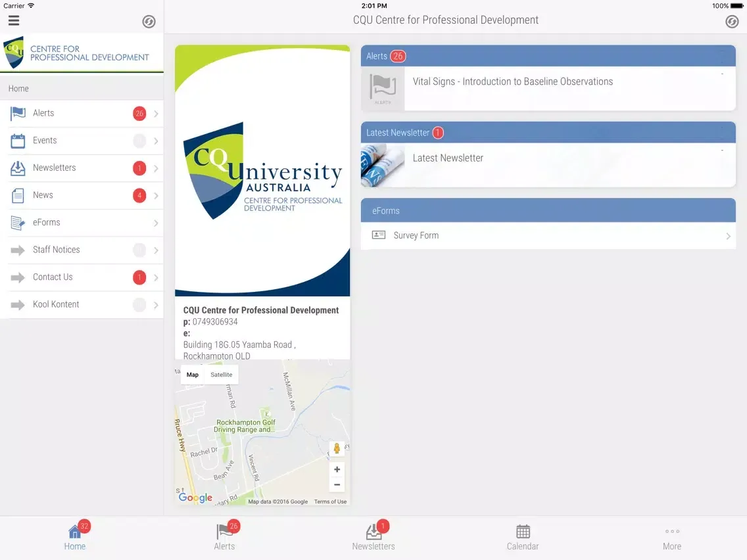Screen dimensions: 747x560
Task: Open the More tab in bottom bar
Action: [672, 537]
